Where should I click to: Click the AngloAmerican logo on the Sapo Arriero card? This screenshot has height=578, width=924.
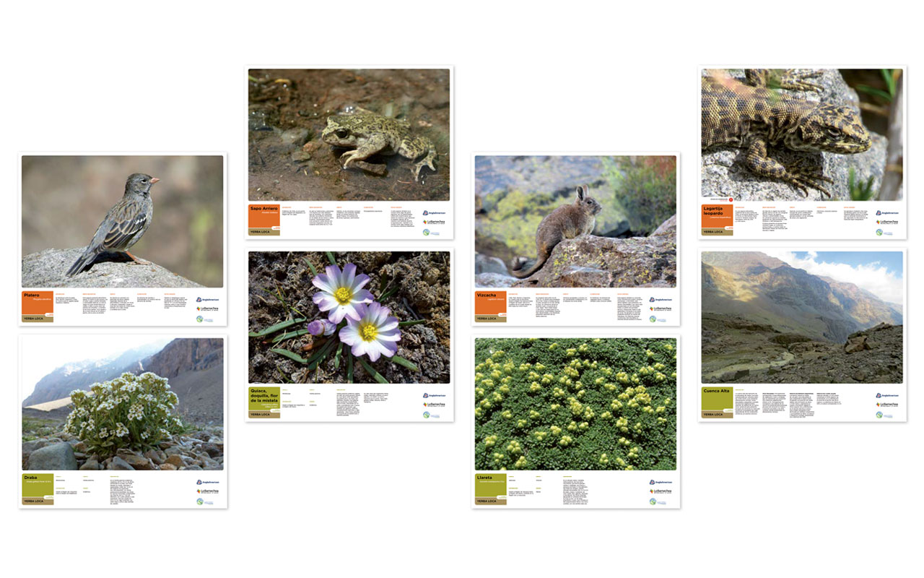[x=434, y=212]
